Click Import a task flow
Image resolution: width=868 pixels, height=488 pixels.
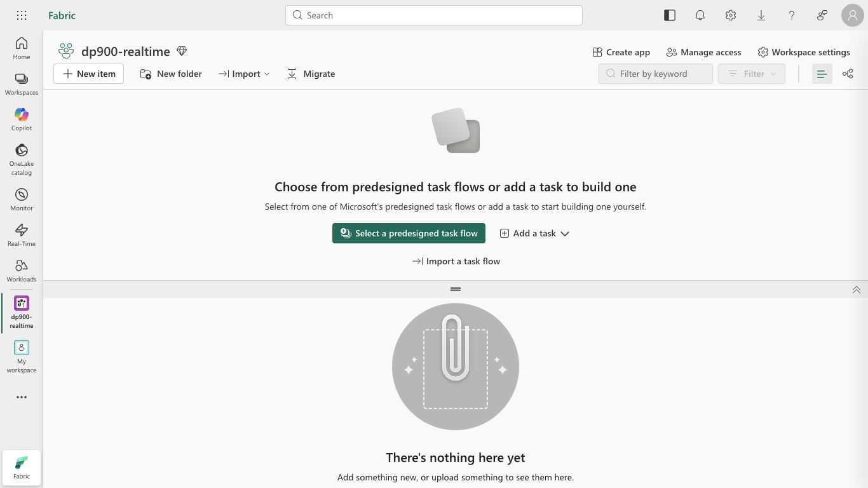(x=456, y=261)
